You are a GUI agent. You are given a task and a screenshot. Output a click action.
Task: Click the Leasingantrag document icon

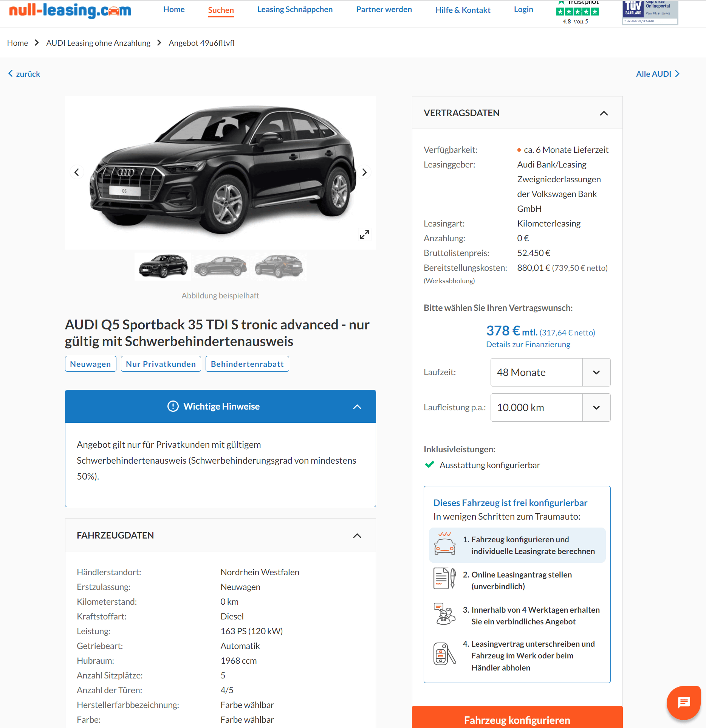click(x=444, y=579)
